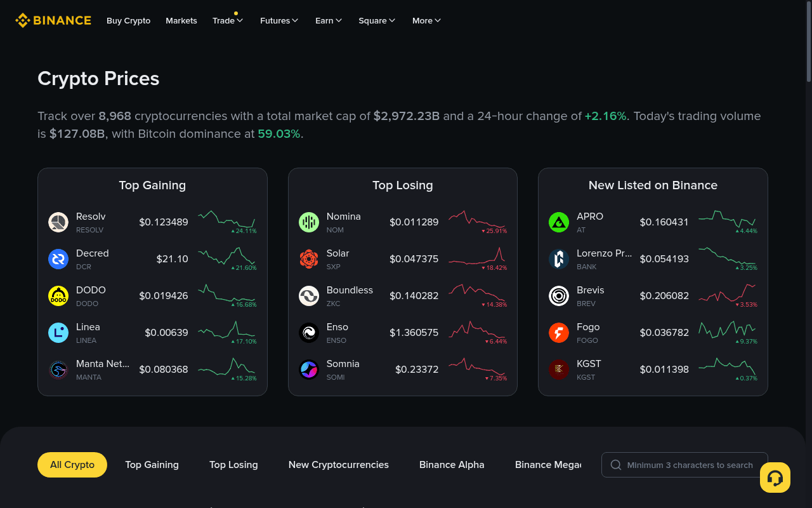Expand the Square menu
Image resolution: width=812 pixels, height=508 pixels.
[x=377, y=20]
